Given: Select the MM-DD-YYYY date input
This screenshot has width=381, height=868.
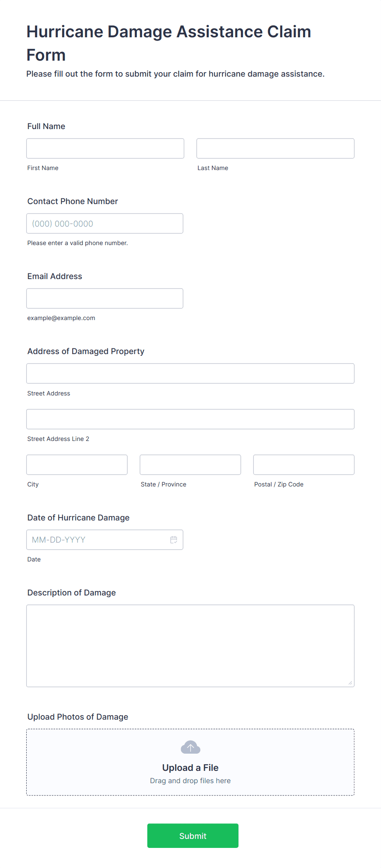Looking at the screenshot, I should coord(105,540).
